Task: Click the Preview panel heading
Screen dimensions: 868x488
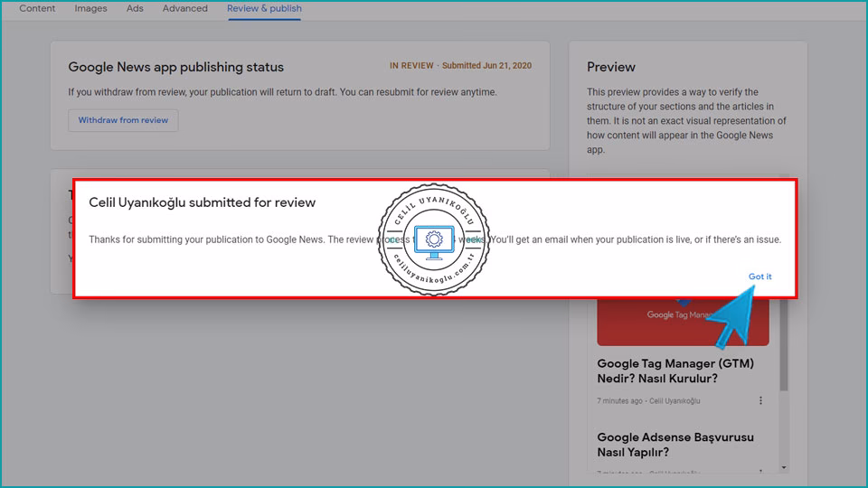Action: point(611,67)
